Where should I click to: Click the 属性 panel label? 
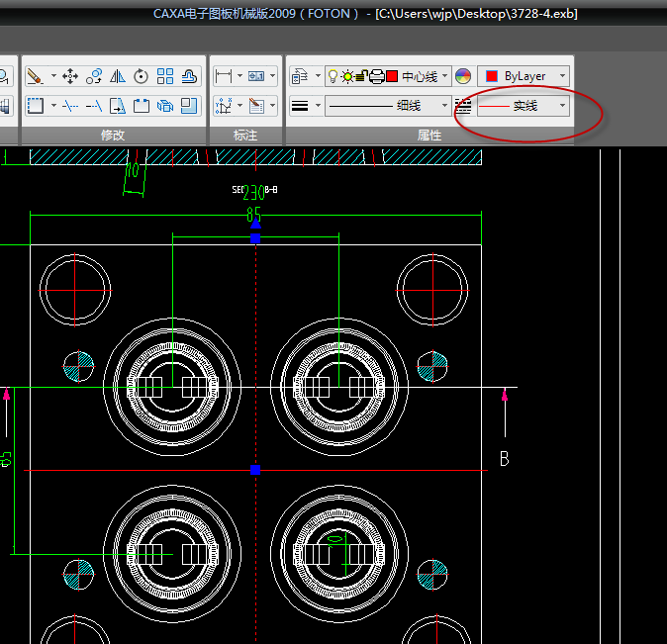tap(429, 135)
